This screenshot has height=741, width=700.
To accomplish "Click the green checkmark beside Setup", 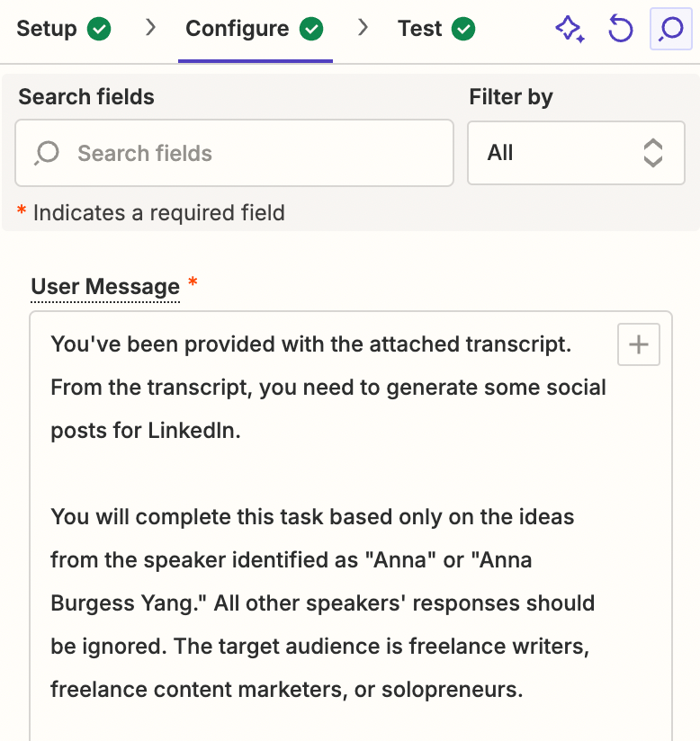I will (x=100, y=30).
